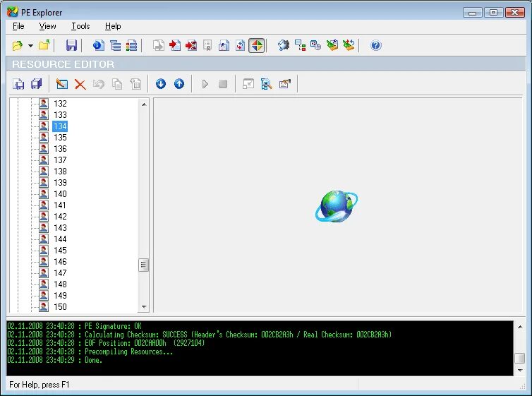Open the relocations viewer icon

coord(240,45)
